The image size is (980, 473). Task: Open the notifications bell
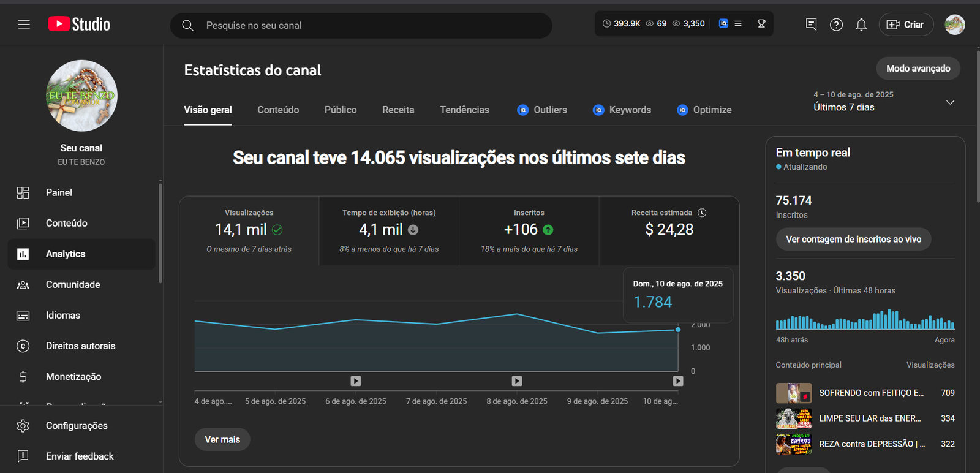(861, 25)
